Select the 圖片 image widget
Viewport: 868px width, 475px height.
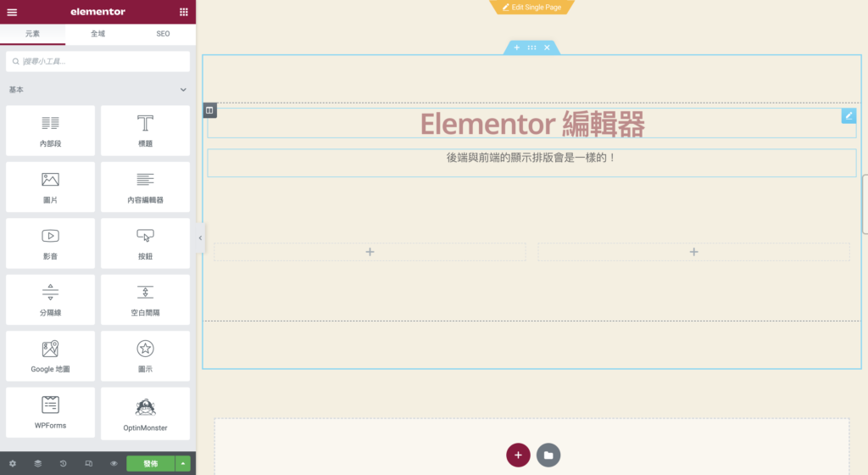[x=50, y=187]
